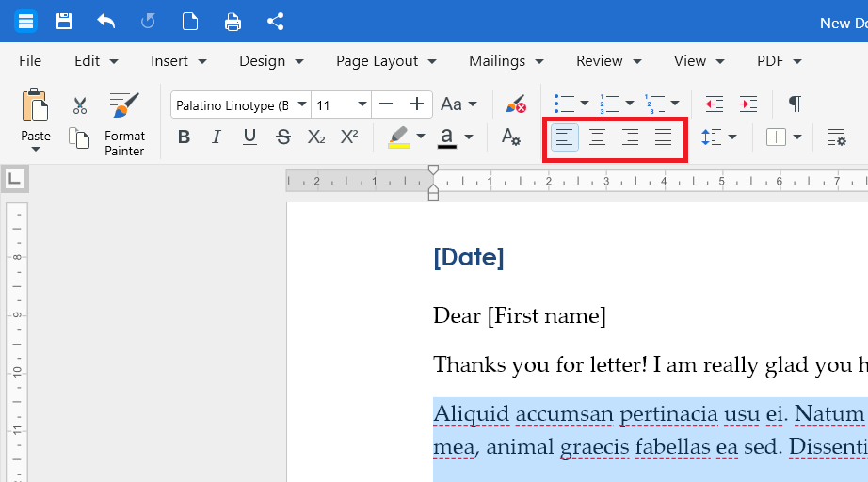Open the File menu
The height and width of the screenshot is (482, 868).
click(30, 61)
